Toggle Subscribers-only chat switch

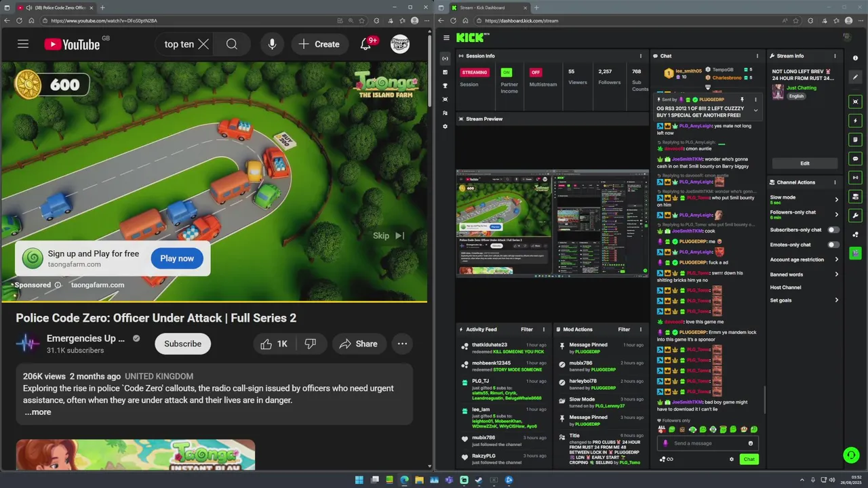tap(833, 230)
